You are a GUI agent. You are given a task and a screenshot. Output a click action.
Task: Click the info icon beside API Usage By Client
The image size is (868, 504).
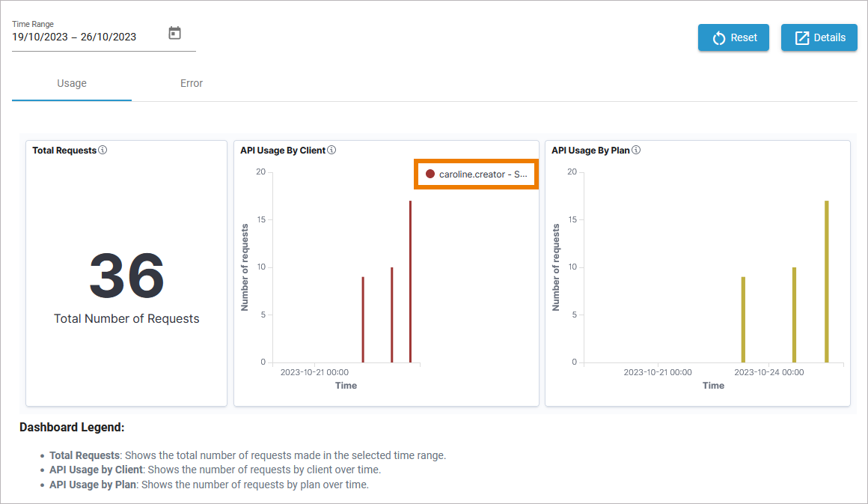click(331, 150)
